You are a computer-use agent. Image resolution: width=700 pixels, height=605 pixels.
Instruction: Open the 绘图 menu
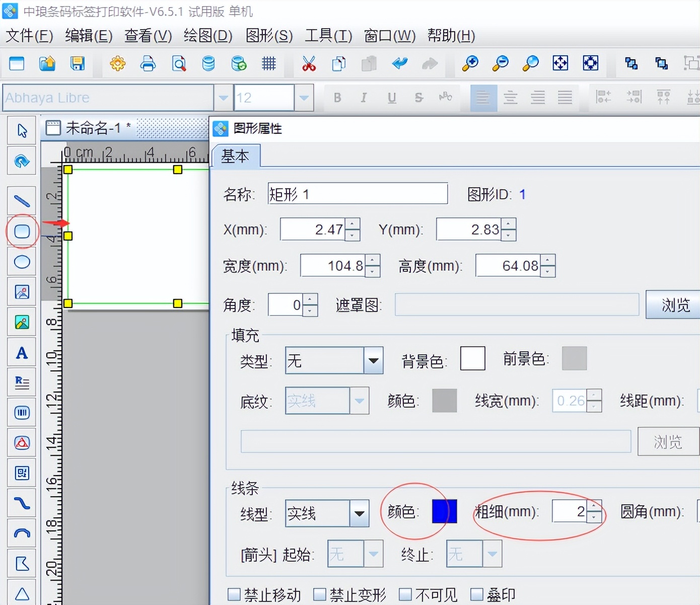point(207,36)
